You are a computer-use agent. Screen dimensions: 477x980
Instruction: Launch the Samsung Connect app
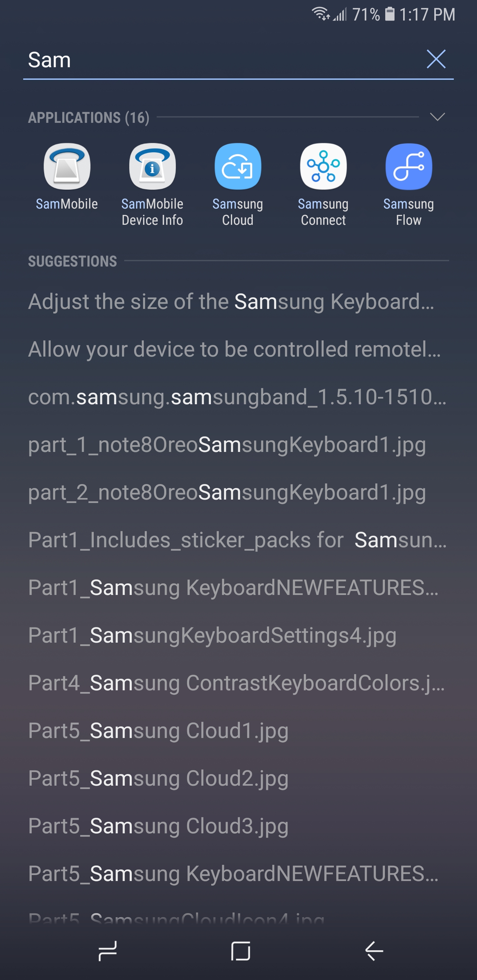(x=323, y=167)
